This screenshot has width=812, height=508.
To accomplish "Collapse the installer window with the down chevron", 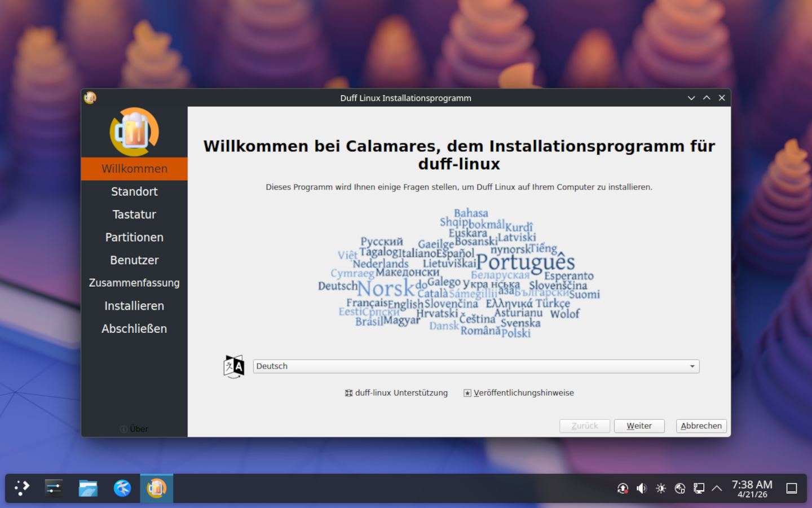I will [x=691, y=98].
